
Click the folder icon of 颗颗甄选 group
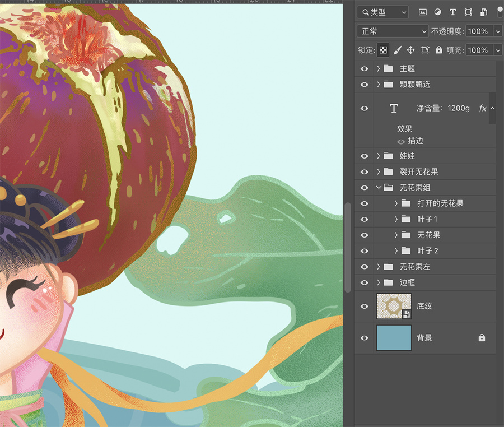[x=388, y=84]
